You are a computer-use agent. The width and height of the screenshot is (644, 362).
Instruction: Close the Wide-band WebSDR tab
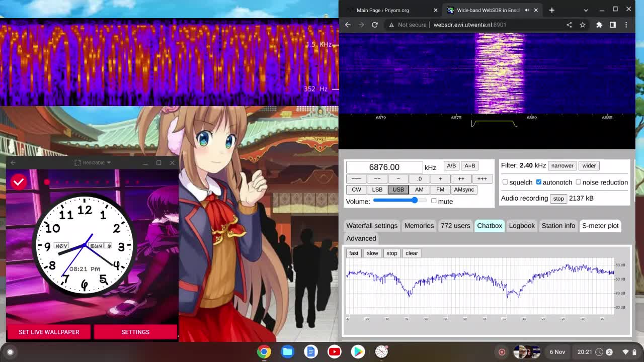pyautogui.click(x=536, y=10)
